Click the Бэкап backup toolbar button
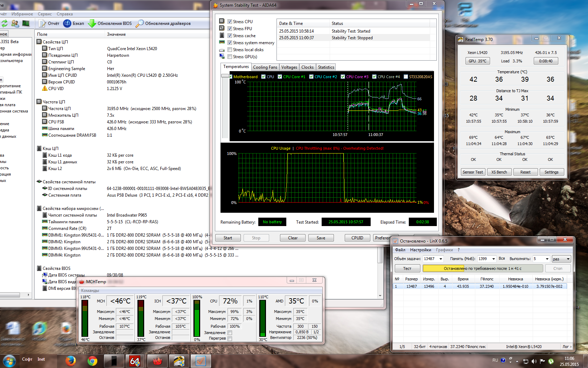588x368 pixels. tap(73, 23)
